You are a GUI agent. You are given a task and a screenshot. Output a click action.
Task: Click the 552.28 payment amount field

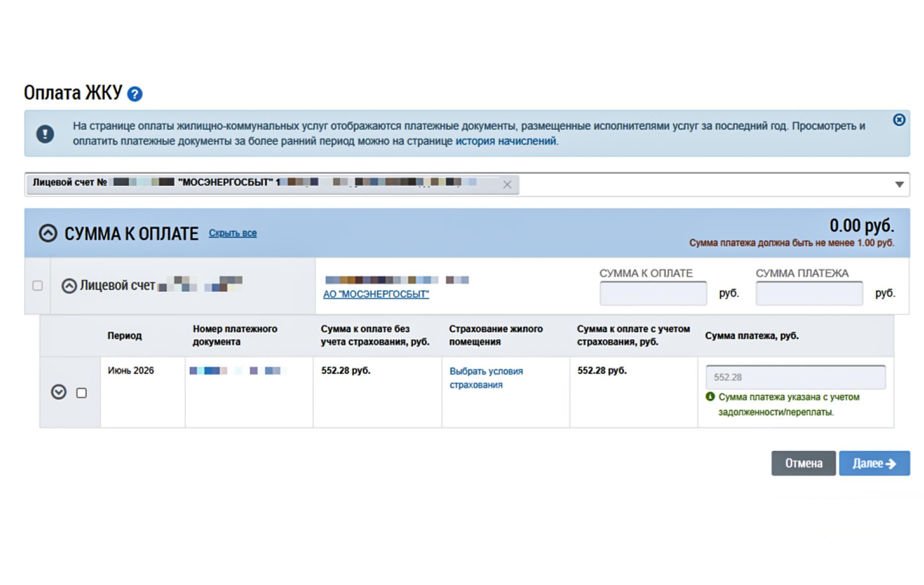795,377
